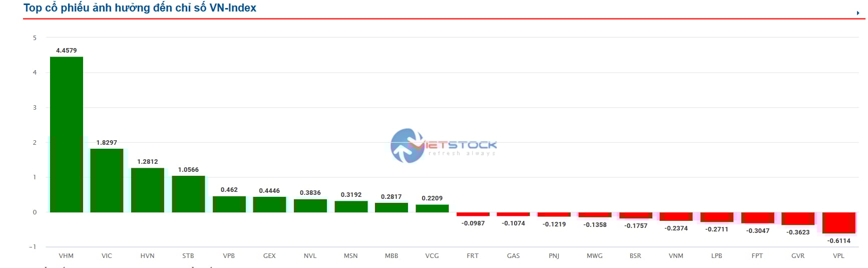Click value label 0.462
868x268 pixels.
(229, 190)
